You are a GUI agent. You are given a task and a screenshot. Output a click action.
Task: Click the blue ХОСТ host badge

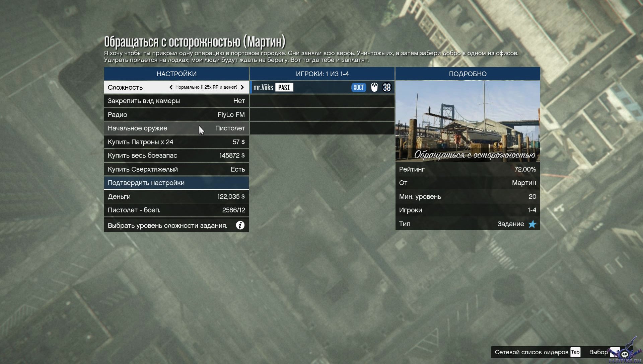[359, 87]
